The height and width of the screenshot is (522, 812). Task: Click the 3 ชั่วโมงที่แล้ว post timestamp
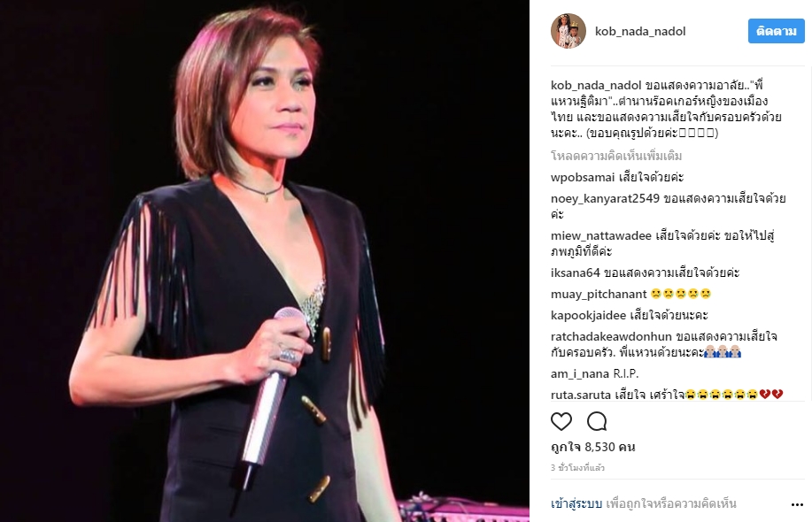[577, 468]
